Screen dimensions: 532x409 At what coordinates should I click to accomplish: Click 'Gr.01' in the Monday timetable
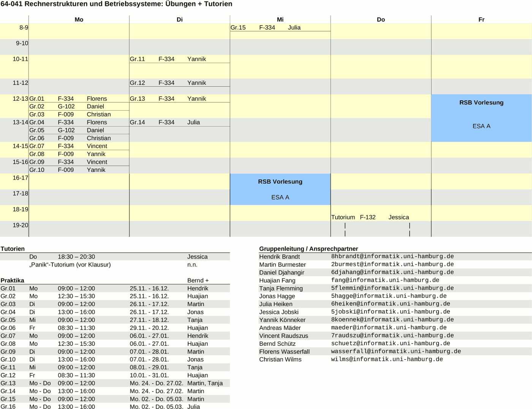point(37,98)
